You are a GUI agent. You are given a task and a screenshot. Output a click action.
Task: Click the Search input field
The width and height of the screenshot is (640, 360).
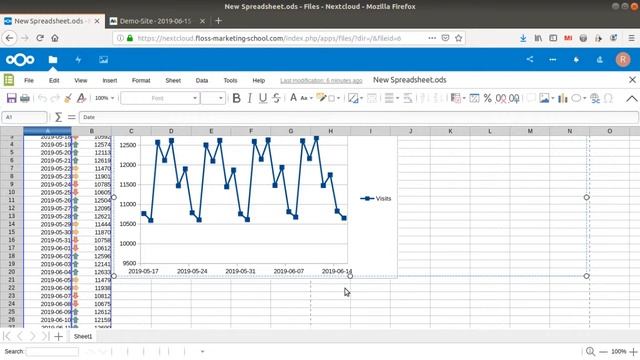[52, 351]
